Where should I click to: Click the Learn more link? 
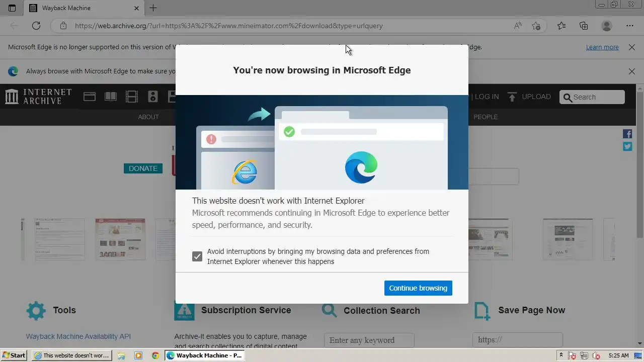pos(602,47)
